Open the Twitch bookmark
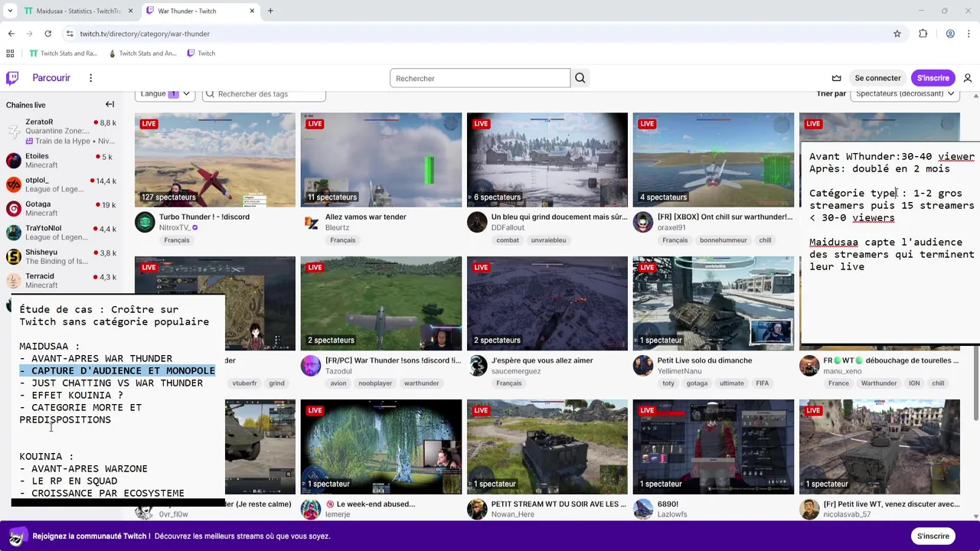980x551 pixels. click(201, 54)
